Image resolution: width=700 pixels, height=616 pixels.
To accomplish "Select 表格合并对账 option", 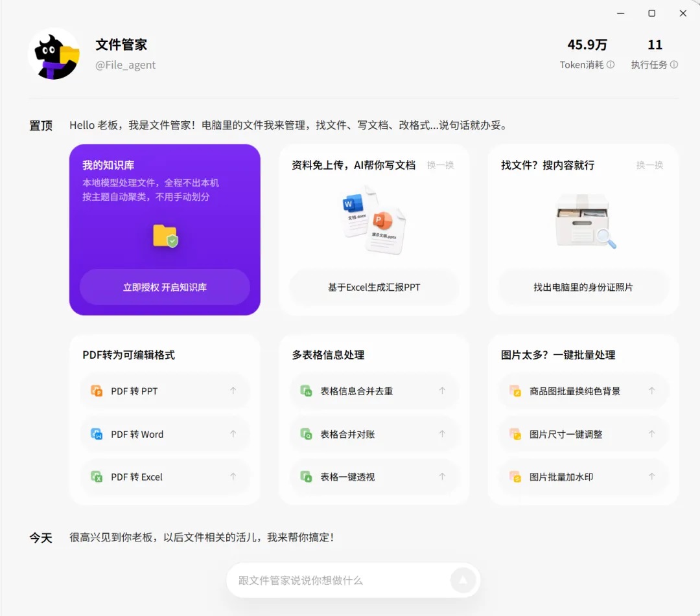I will click(x=374, y=433).
